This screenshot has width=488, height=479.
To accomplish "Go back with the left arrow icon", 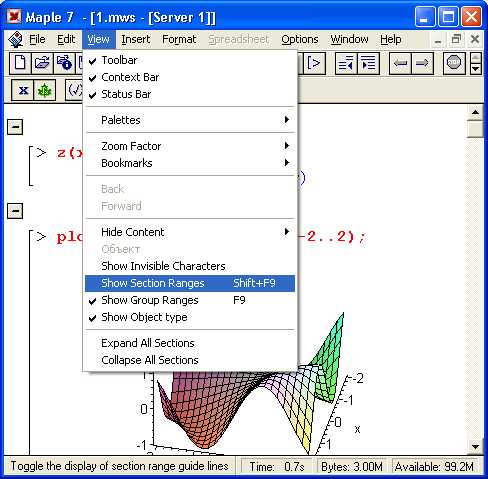I will coord(400,63).
